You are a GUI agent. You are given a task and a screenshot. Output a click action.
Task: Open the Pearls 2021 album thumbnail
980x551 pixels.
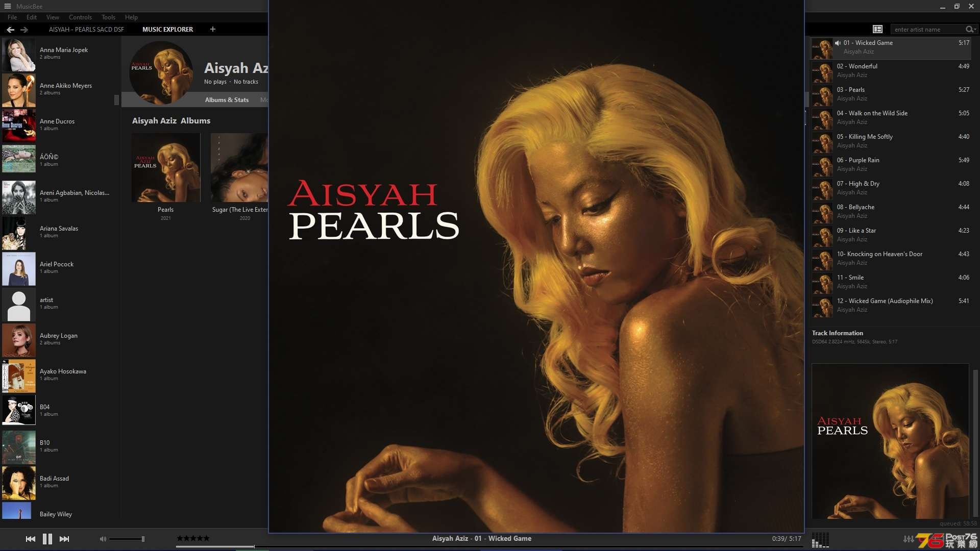166,167
